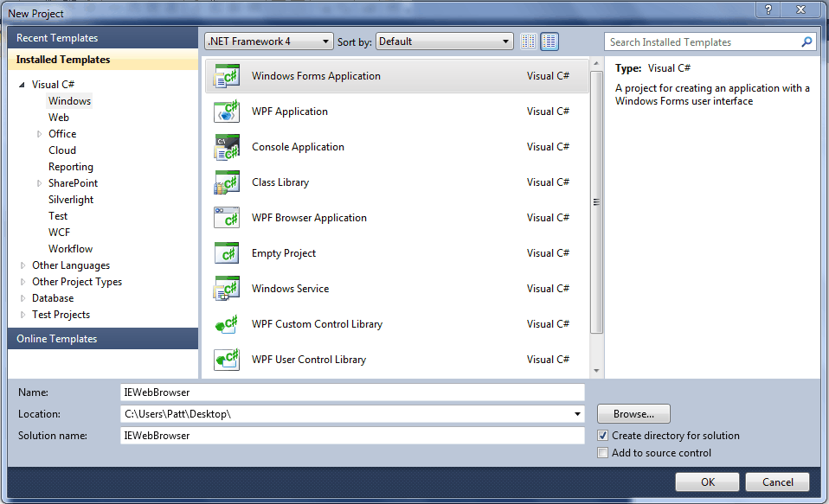Image resolution: width=829 pixels, height=504 pixels.
Task: Expand the Other Project Types node
Action: 22,282
